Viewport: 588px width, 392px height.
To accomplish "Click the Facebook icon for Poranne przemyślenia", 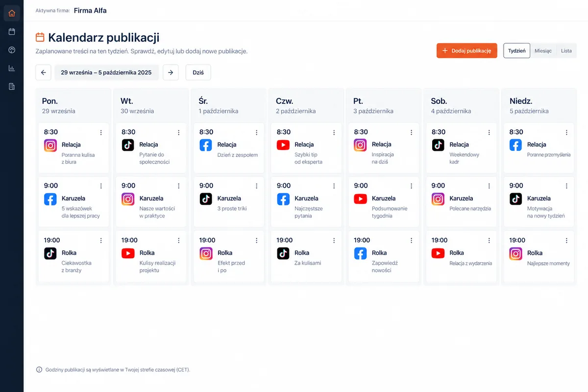I will point(515,145).
